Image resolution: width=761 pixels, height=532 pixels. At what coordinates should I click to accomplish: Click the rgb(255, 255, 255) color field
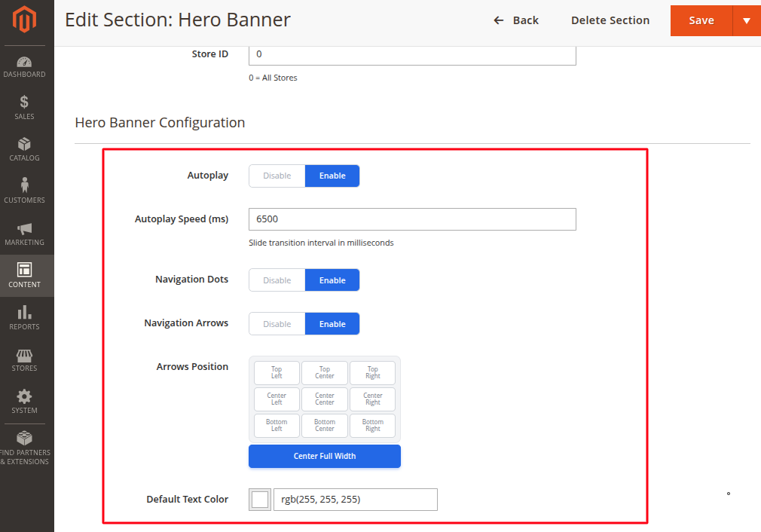click(x=356, y=500)
